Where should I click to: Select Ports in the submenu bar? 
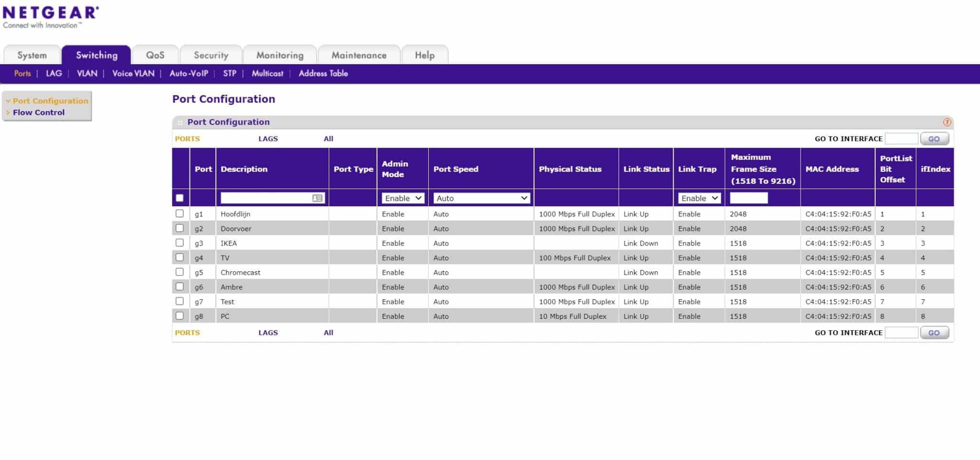(x=22, y=73)
